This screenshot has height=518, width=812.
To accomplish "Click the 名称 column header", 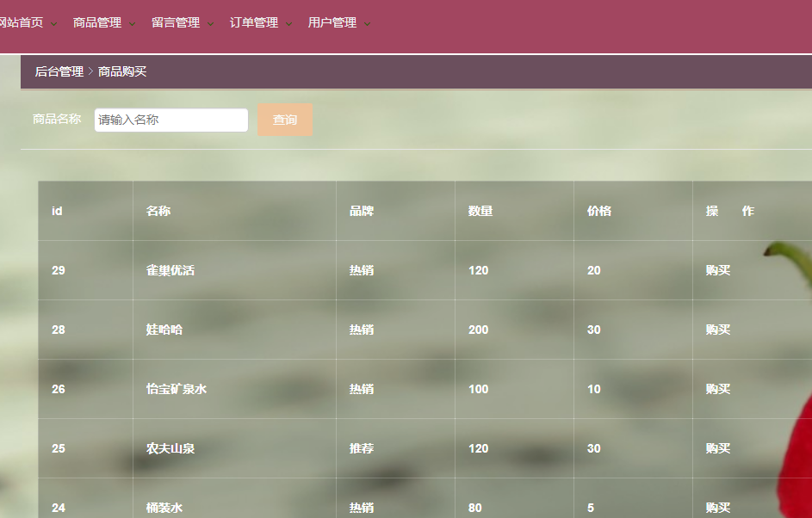I will click(158, 211).
